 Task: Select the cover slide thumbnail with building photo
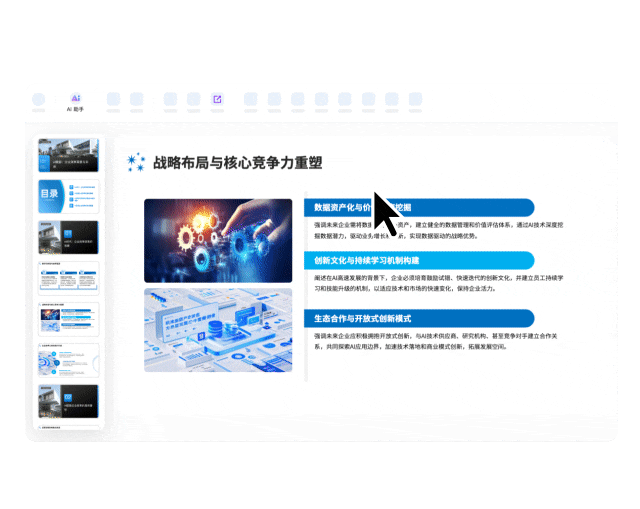point(69,155)
